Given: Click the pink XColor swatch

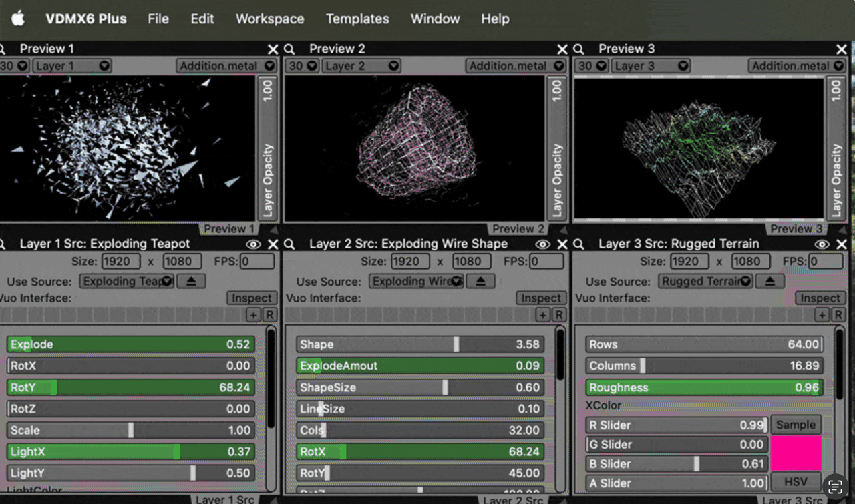Looking at the screenshot, I should [x=796, y=453].
